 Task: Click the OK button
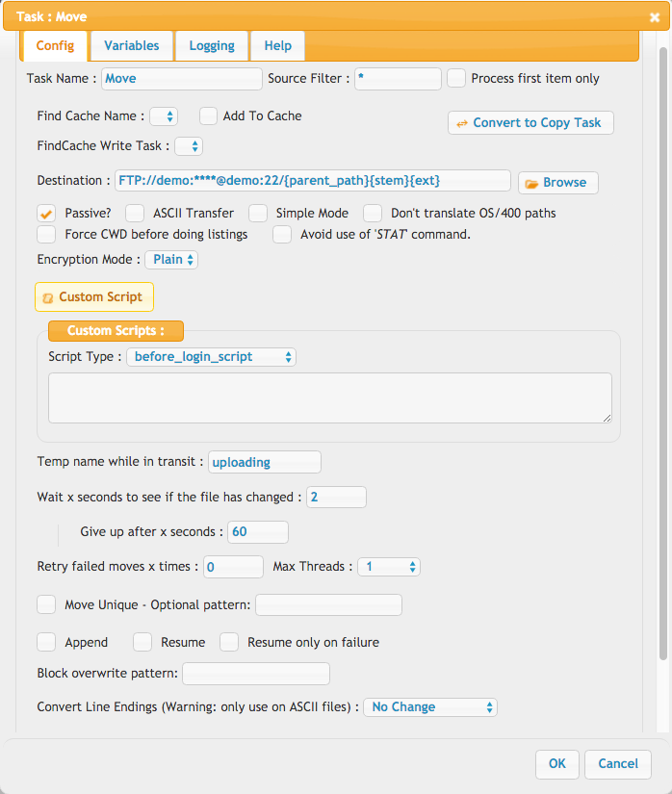point(557,764)
